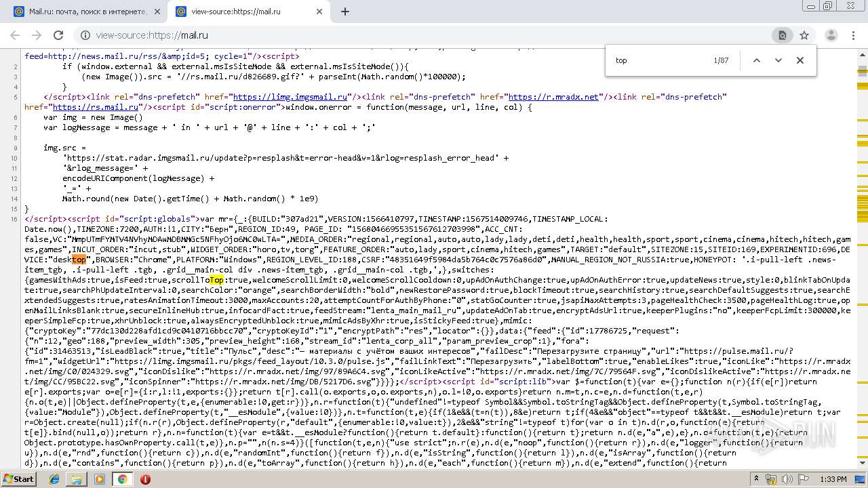Click the find-in-page search icon in omnibox
Screen dimensions: 868x488
point(782,35)
